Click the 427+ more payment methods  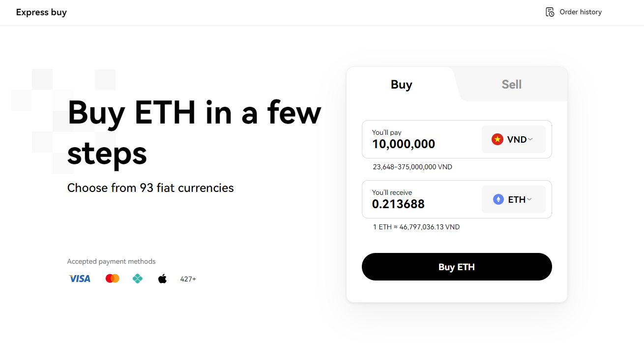pyautogui.click(x=188, y=279)
